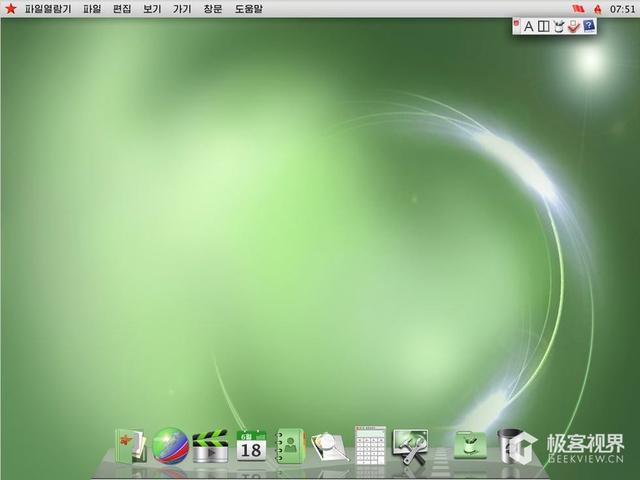
Task: Open the clapperboard video player
Action: point(210,445)
